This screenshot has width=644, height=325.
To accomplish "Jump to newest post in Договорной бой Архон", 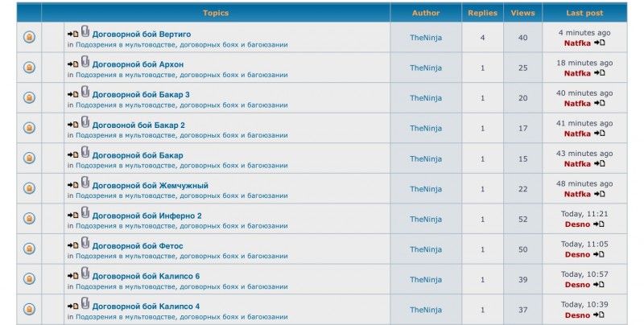I will point(72,64).
